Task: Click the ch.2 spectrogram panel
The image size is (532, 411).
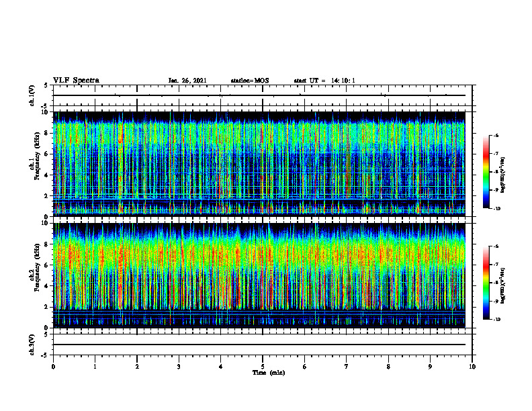Action: tap(259, 275)
